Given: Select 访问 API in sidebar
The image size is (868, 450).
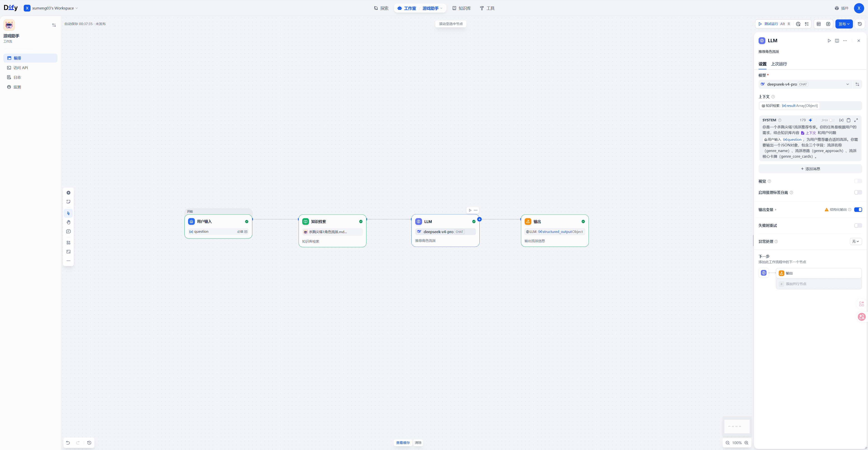Looking at the screenshot, I should coord(30,68).
